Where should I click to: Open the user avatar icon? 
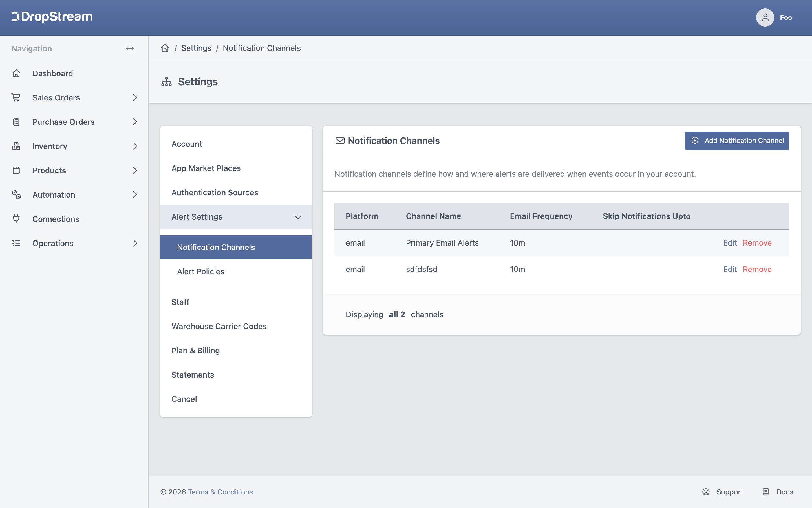(765, 17)
